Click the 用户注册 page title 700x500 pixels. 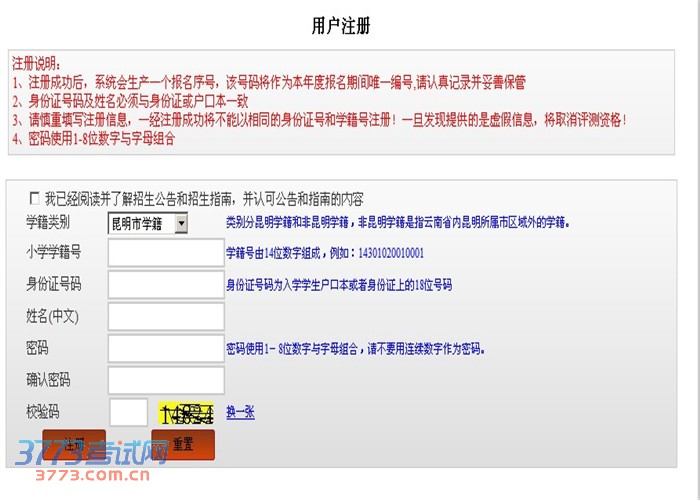click(341, 26)
